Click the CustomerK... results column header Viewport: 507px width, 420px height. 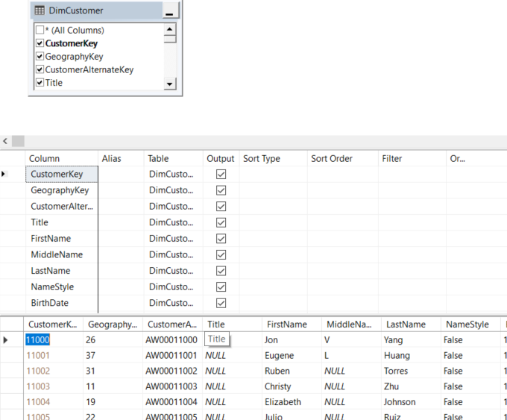click(53, 325)
